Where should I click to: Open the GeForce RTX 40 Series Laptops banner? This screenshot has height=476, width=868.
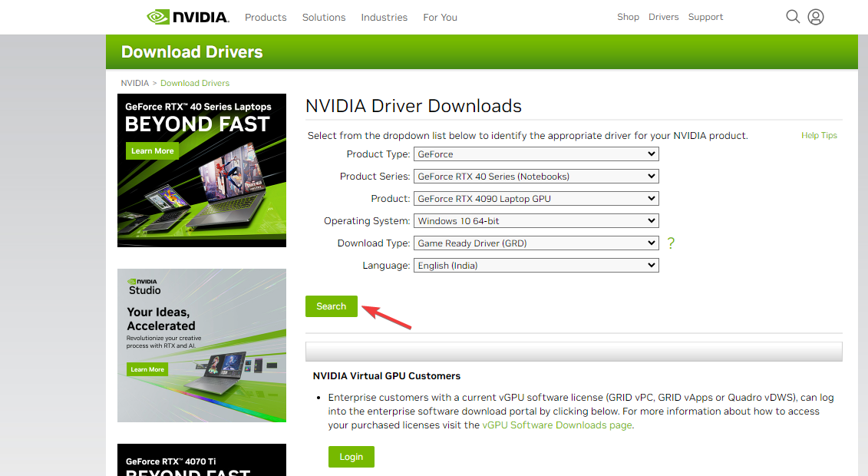click(202, 170)
